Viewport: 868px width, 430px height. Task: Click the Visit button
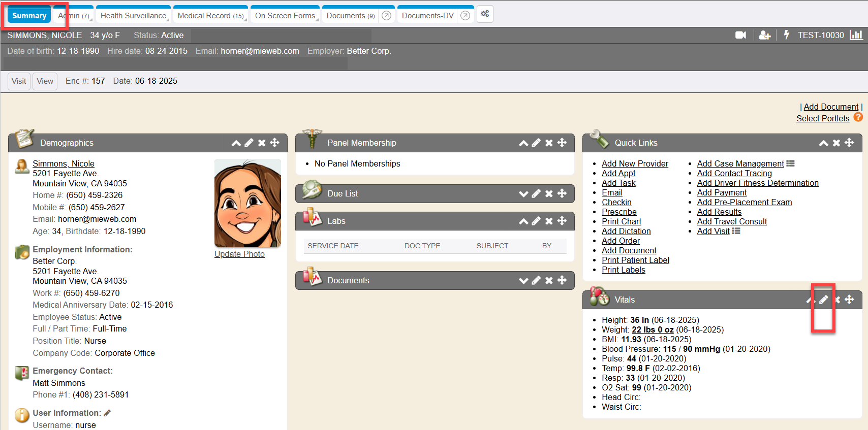19,81
